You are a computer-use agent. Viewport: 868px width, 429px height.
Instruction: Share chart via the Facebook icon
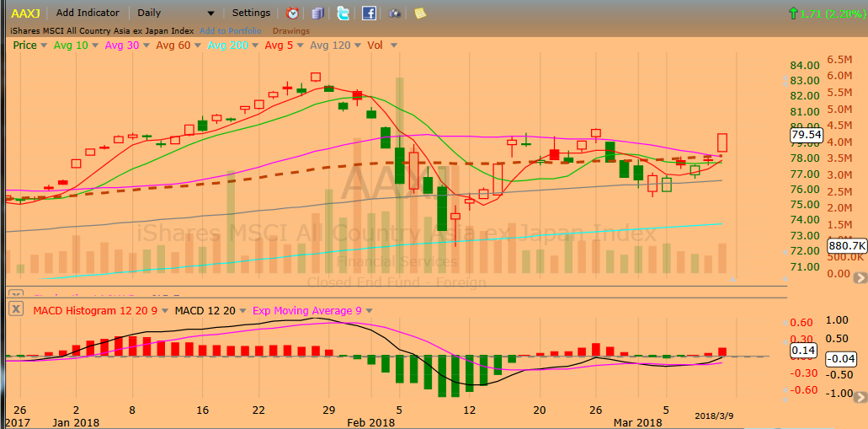(369, 13)
